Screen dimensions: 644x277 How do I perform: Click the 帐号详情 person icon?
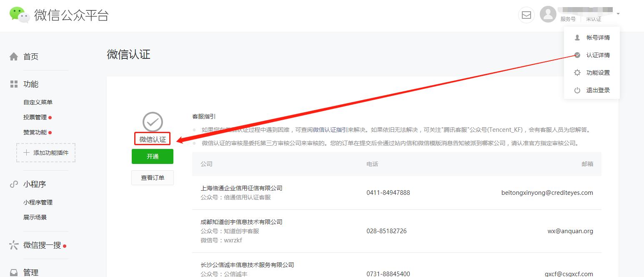[577, 38]
